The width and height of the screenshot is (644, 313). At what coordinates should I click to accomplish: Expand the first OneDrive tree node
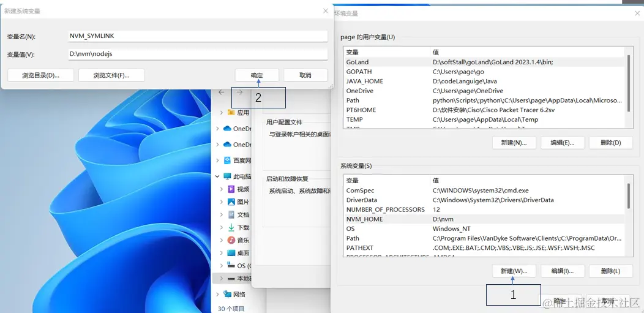coord(218,129)
